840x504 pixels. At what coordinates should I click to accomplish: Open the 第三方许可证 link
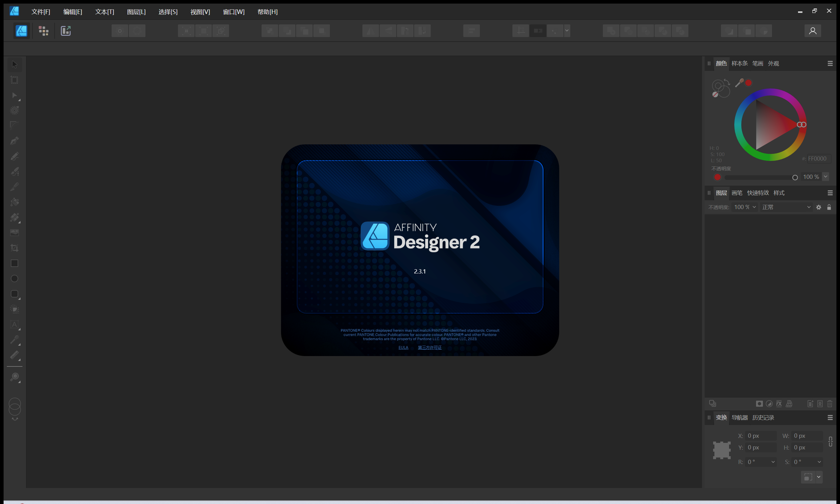pyautogui.click(x=429, y=347)
